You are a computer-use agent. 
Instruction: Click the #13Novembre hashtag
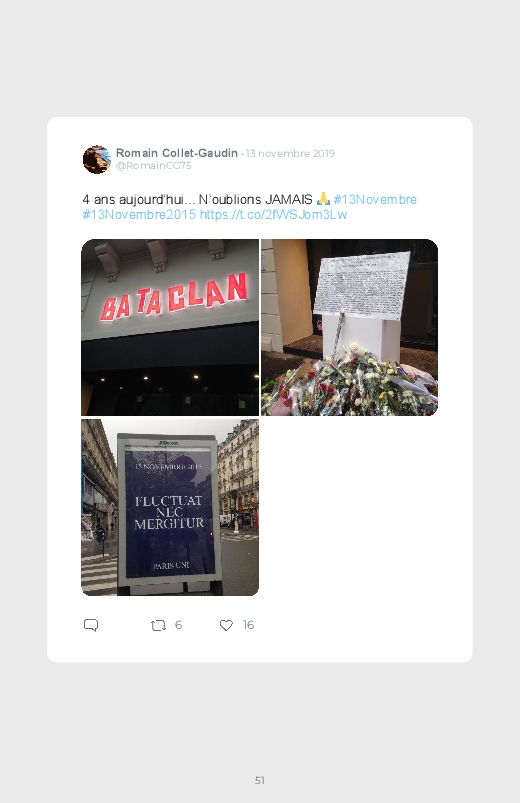[x=375, y=199]
